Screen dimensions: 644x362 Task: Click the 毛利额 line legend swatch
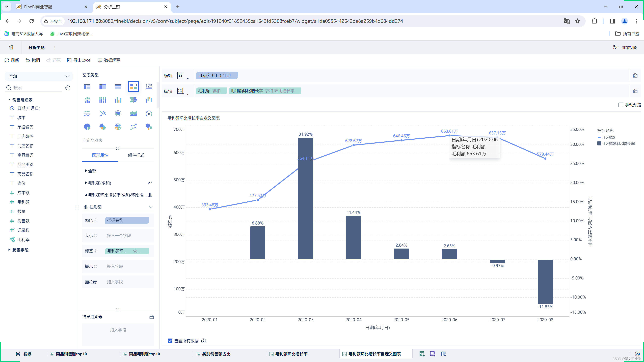point(599,137)
